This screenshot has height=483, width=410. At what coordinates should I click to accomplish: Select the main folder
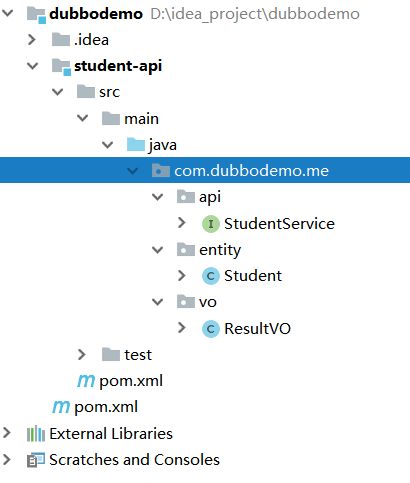pos(141,119)
